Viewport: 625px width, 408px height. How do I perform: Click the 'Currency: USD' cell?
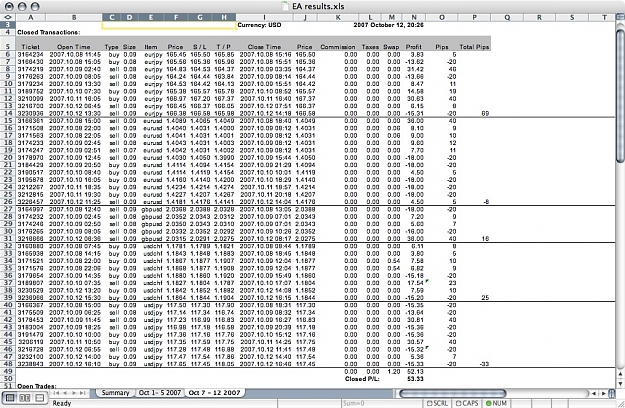pyautogui.click(x=259, y=25)
